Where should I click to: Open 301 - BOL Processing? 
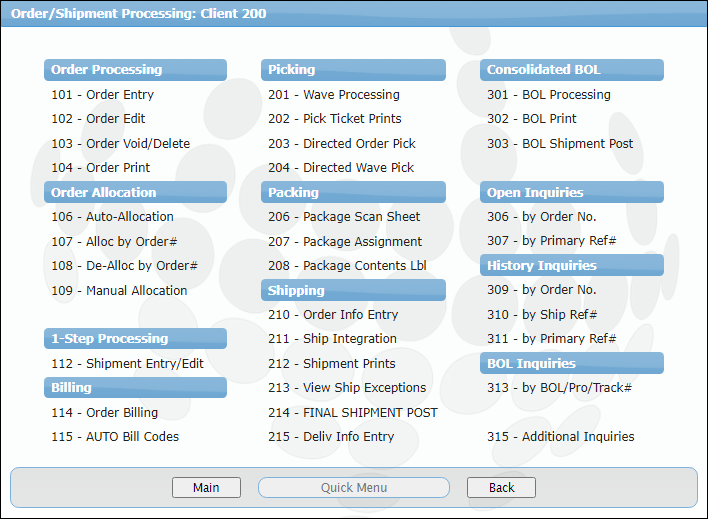click(548, 95)
